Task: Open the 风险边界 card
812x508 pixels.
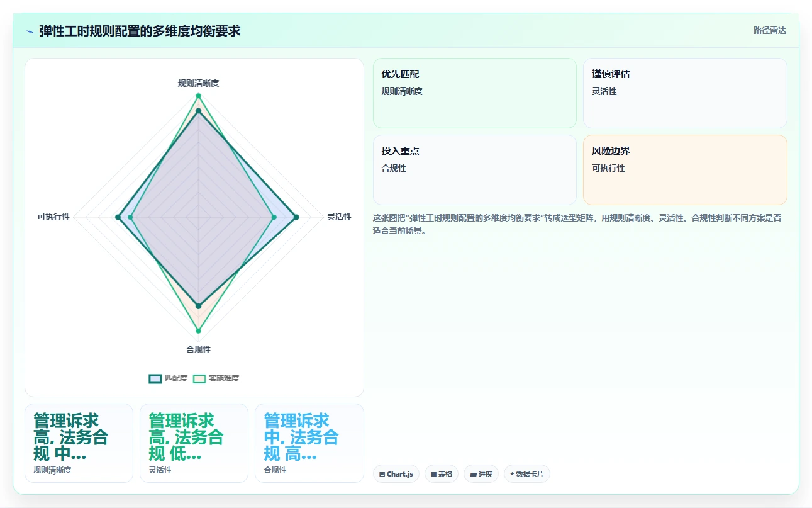Action: tap(685, 170)
